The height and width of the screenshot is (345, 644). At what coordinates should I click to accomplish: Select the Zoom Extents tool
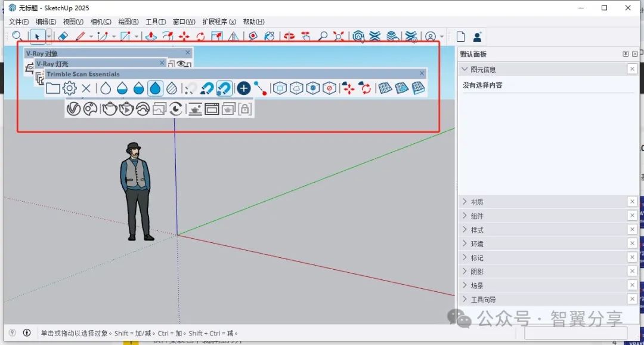[339, 36]
